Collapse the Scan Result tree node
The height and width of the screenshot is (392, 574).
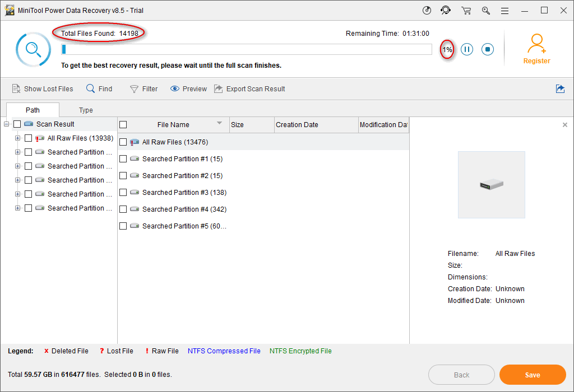(x=6, y=124)
